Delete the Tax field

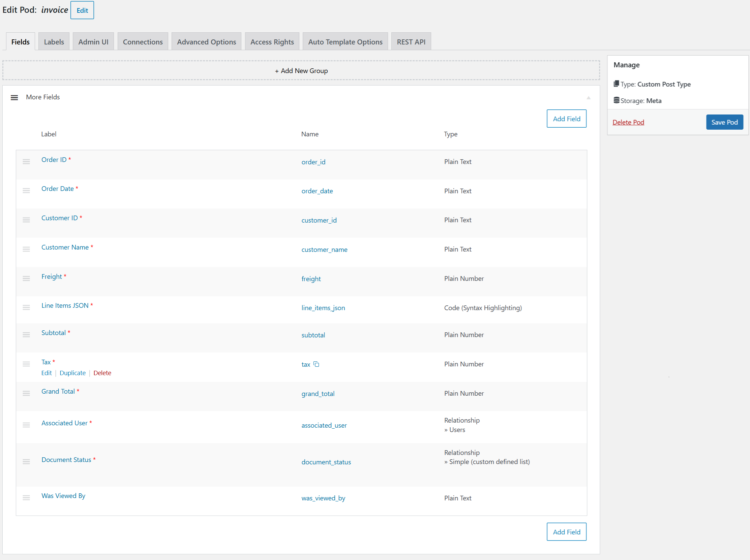pyautogui.click(x=102, y=373)
